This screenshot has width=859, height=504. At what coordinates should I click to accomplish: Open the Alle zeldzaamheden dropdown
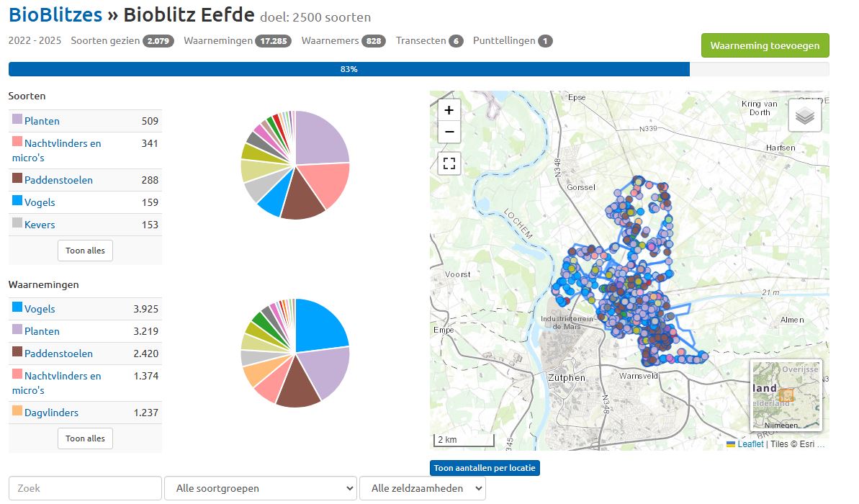click(422, 488)
